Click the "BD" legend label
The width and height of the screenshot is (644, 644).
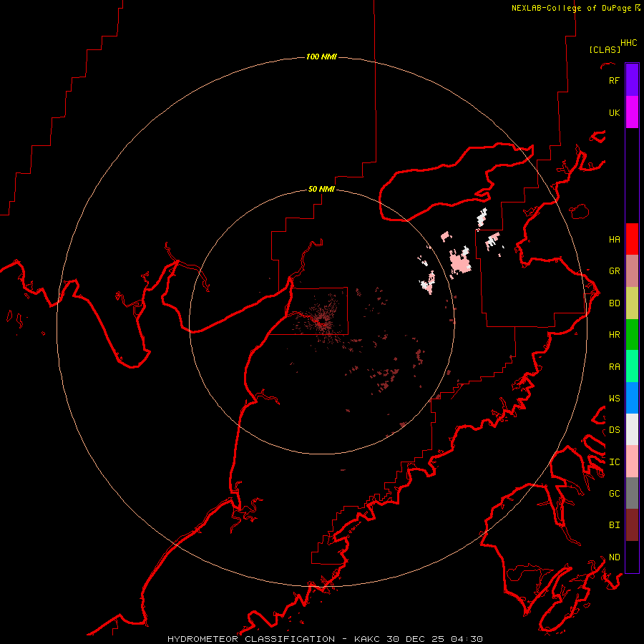pyautogui.click(x=614, y=303)
